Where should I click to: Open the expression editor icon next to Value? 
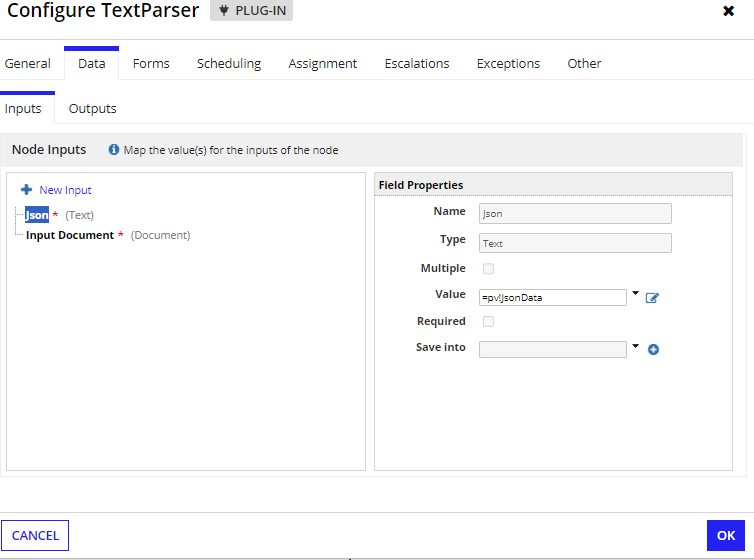[x=652, y=298]
